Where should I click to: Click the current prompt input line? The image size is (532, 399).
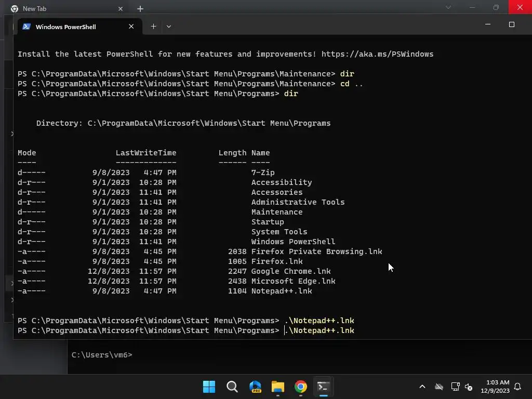tap(186, 330)
